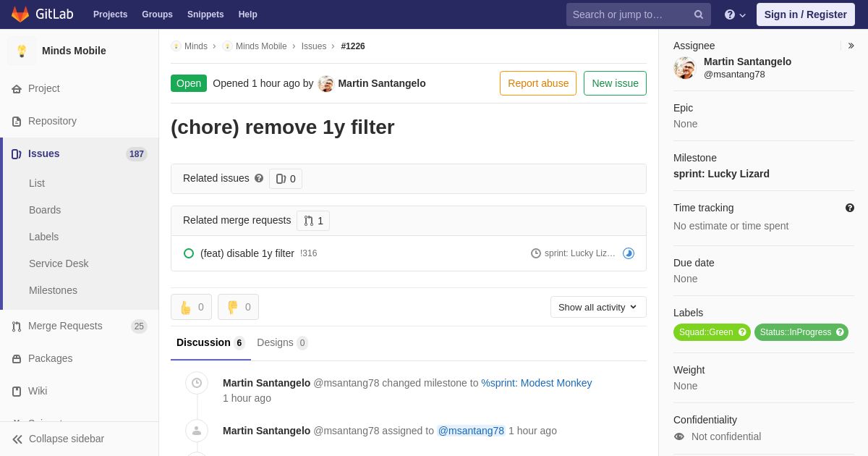This screenshot has width=868, height=456.
Task: Click the @msantang78 mention link
Action: 471,431
